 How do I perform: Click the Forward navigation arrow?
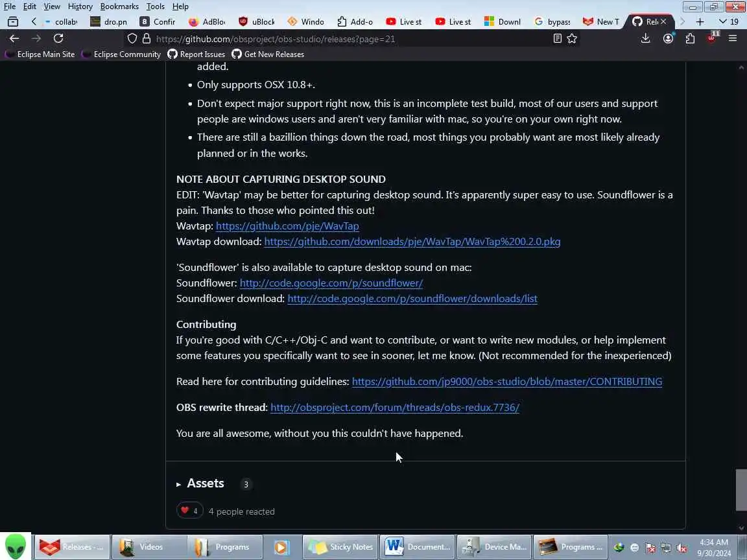(x=36, y=39)
